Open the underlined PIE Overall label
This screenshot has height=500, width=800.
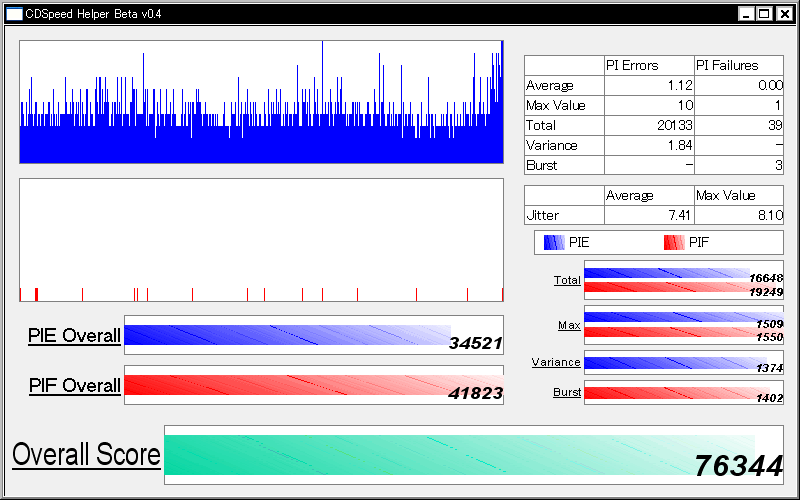click(x=74, y=336)
